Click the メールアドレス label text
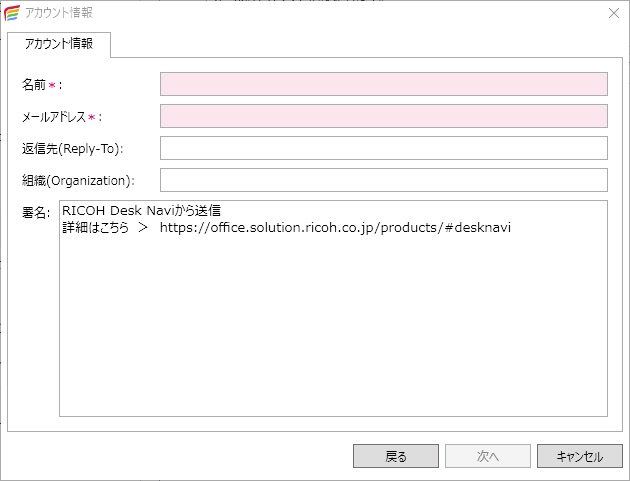The image size is (630, 481). pyautogui.click(x=61, y=117)
